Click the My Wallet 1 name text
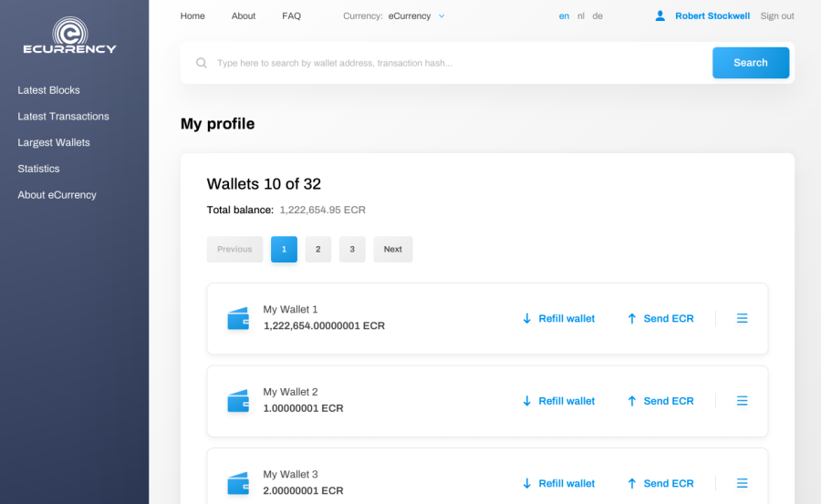This screenshot has width=821, height=504. point(290,309)
